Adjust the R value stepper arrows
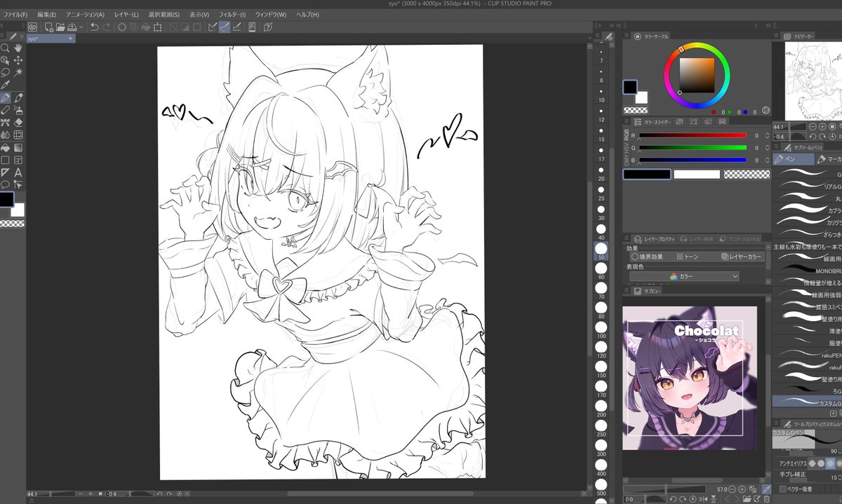This screenshot has width=842, height=504. [x=766, y=135]
